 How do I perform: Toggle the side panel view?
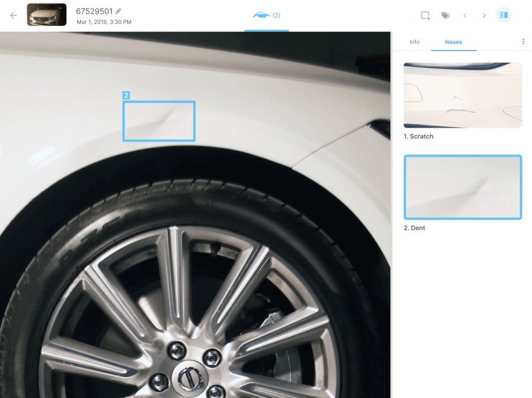click(504, 15)
